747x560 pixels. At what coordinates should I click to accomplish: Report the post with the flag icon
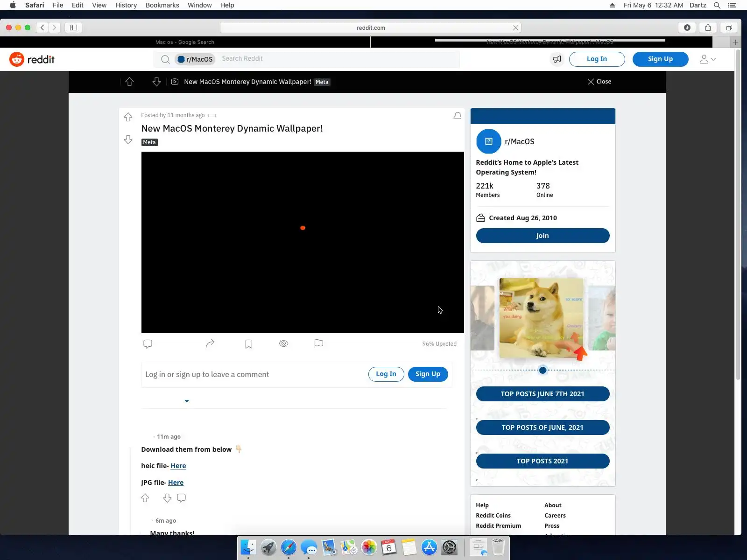[x=319, y=344]
